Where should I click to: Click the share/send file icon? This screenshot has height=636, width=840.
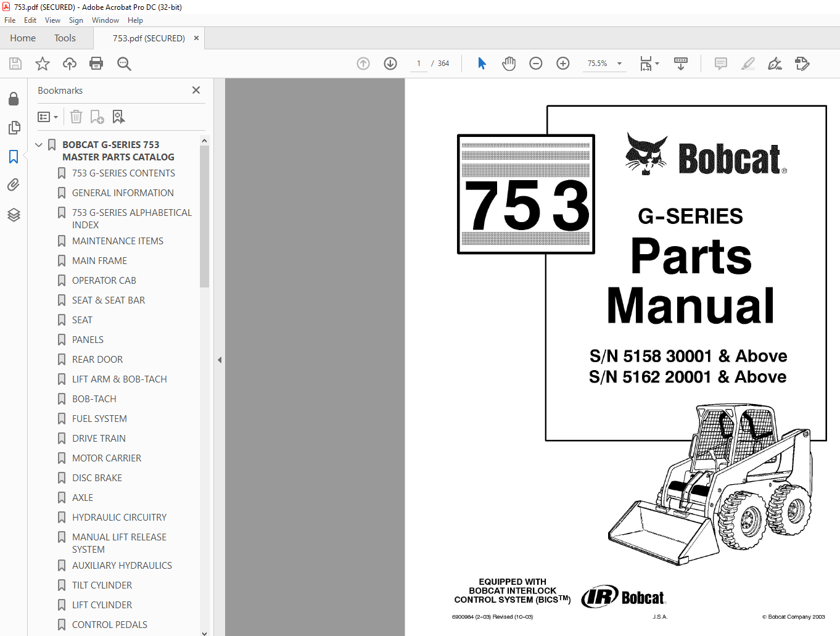point(802,64)
